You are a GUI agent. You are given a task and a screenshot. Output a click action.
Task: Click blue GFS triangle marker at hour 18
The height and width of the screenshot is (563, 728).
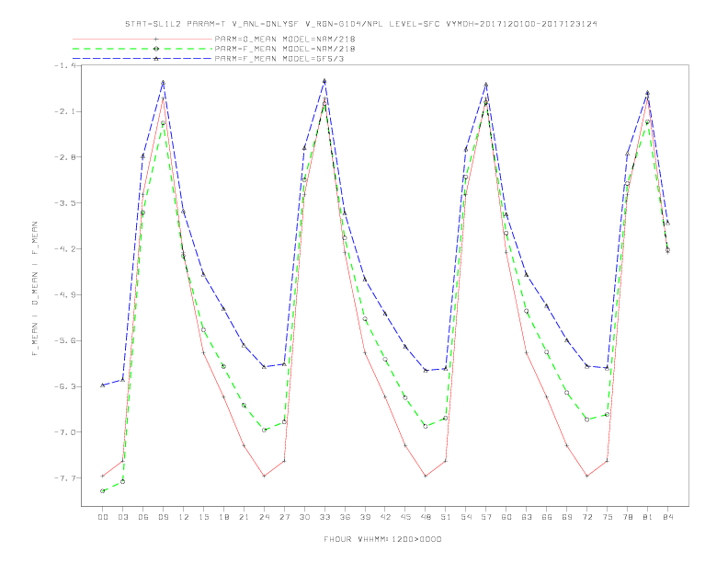tap(223, 308)
